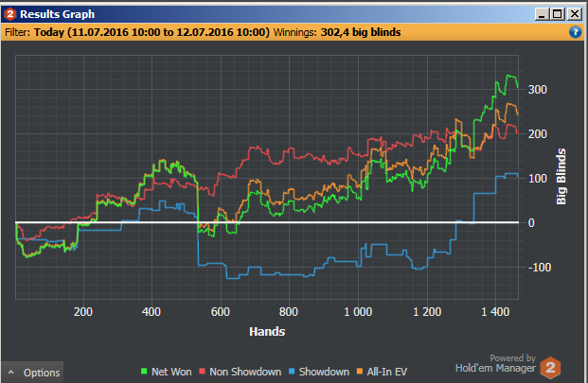Click the Results Graph window title
Screen dimensions: 588x383
pos(58,14)
